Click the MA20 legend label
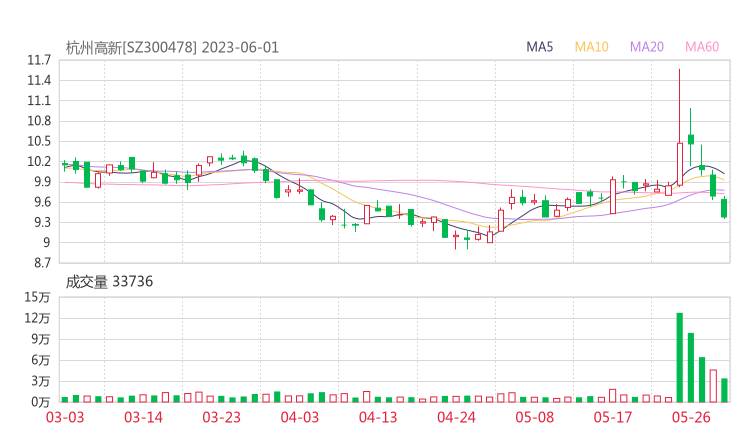 (x=647, y=47)
